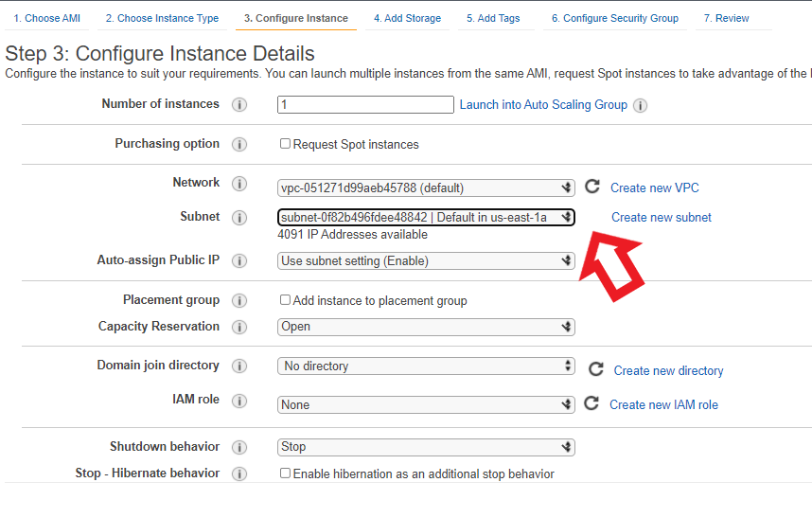Check Add instance to placement group
The width and height of the screenshot is (812, 518).
286,300
